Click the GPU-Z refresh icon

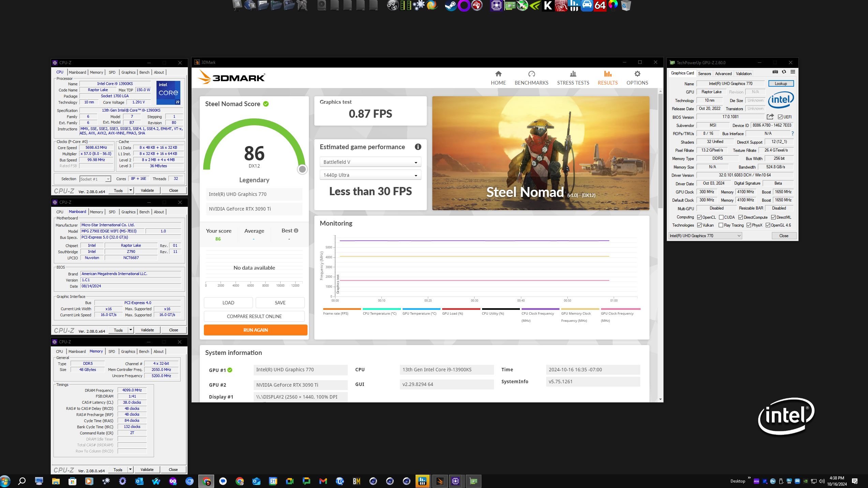point(784,72)
